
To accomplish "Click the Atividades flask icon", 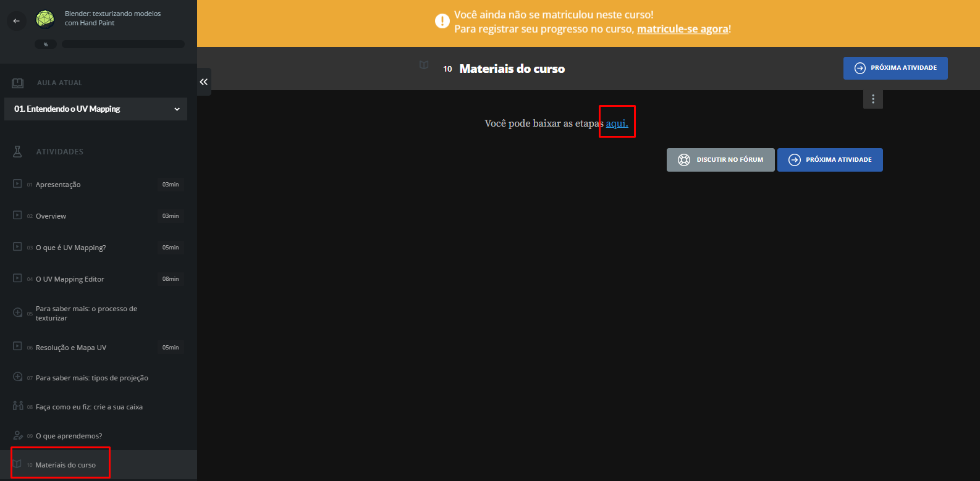I will click(x=17, y=151).
